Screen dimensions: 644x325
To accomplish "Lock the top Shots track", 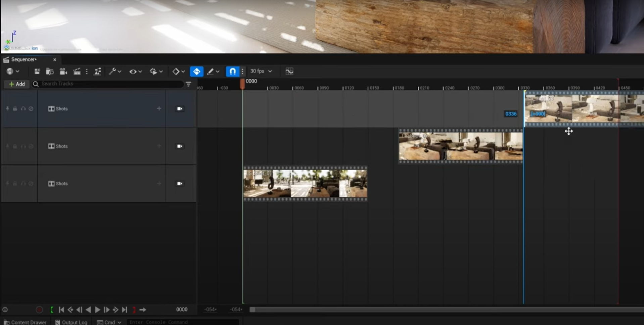I will 15,109.
